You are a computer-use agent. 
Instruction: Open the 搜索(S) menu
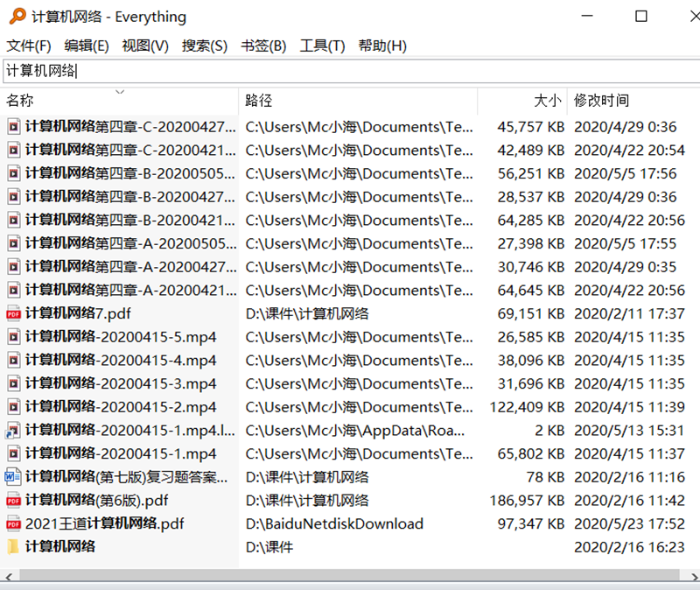pos(204,46)
